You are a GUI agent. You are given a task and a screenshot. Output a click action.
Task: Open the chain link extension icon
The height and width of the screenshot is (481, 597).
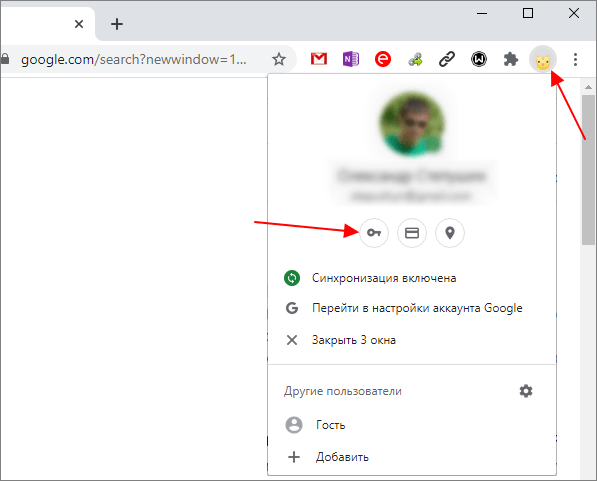(447, 59)
